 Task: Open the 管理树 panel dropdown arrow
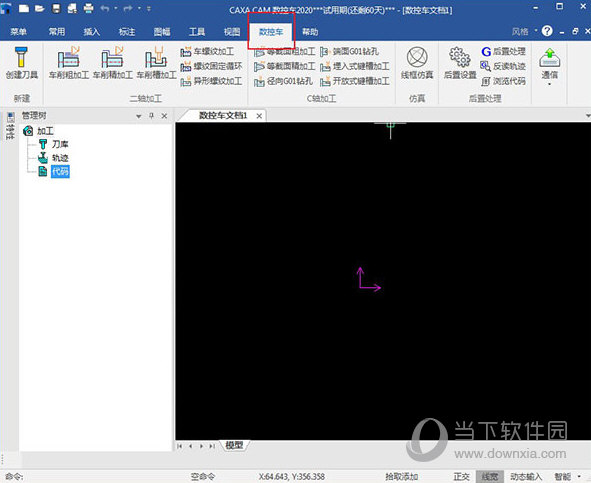click(138, 116)
